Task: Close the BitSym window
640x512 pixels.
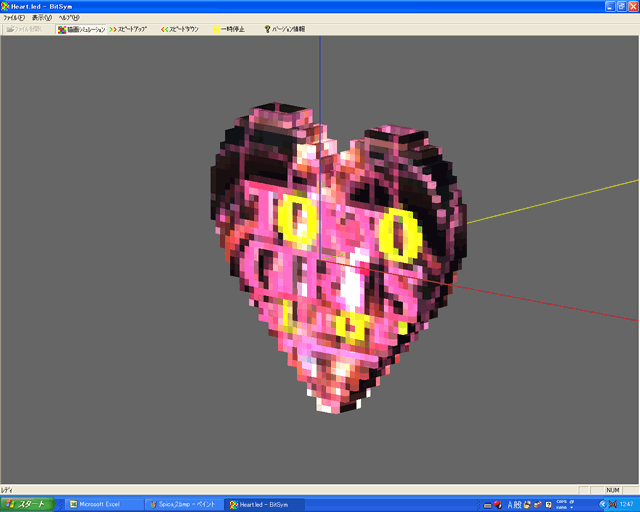Action: (x=632, y=6)
